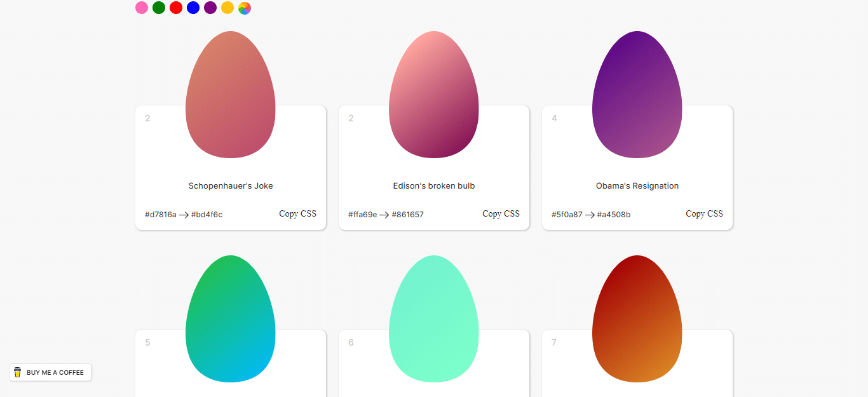Screen dimensions: 868x397
Task: Select the multicolor all-colors filter dot
Action: click(245, 8)
